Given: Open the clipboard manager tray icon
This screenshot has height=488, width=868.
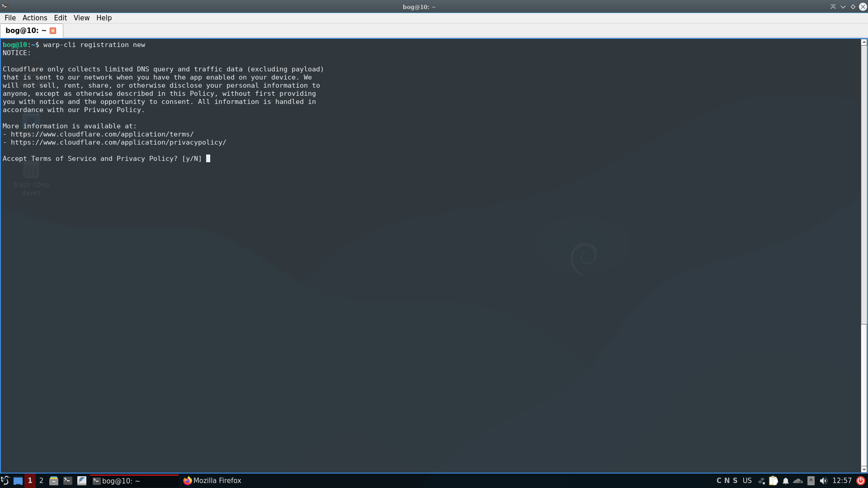Looking at the screenshot, I should click(x=774, y=481).
